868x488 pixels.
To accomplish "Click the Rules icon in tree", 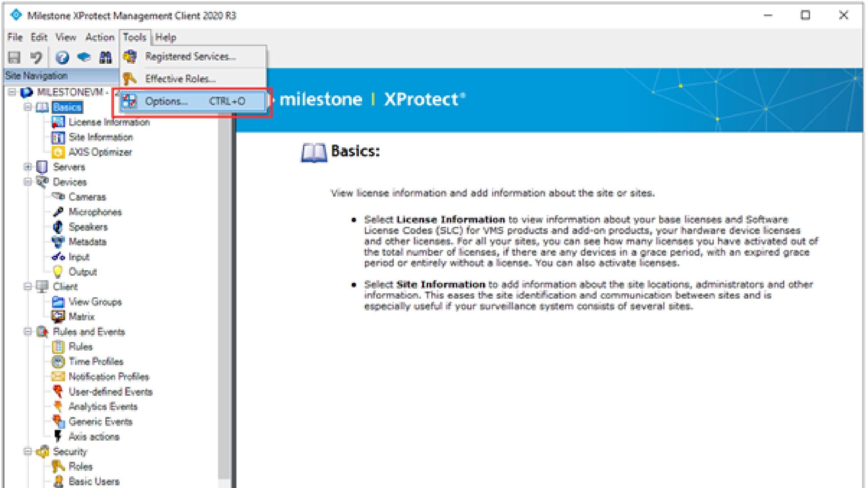I will [58, 347].
